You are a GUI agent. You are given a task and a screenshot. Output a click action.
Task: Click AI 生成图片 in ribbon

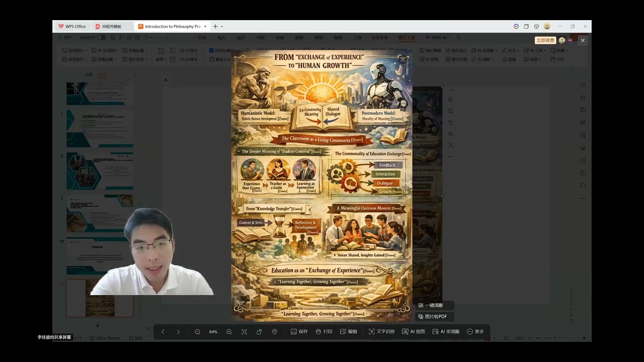pyautogui.click(x=105, y=50)
